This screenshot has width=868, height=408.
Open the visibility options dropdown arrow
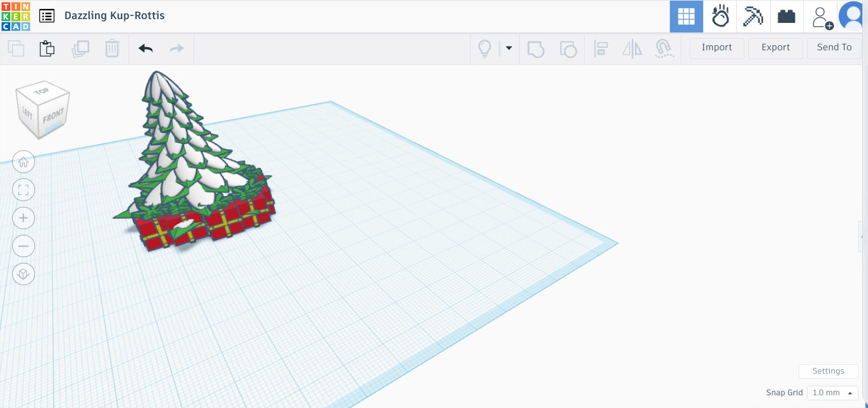click(509, 48)
